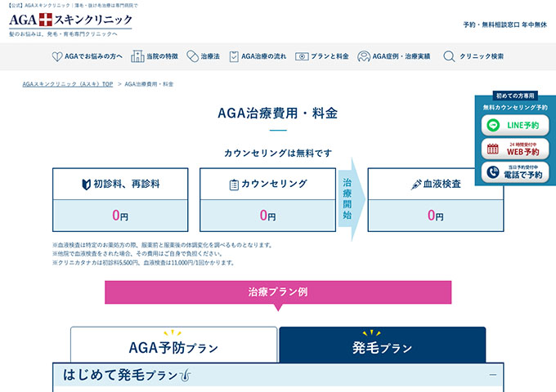The image size is (556, 392).
Task: Click the pink 治療プラン例 banner
Action: (277, 292)
